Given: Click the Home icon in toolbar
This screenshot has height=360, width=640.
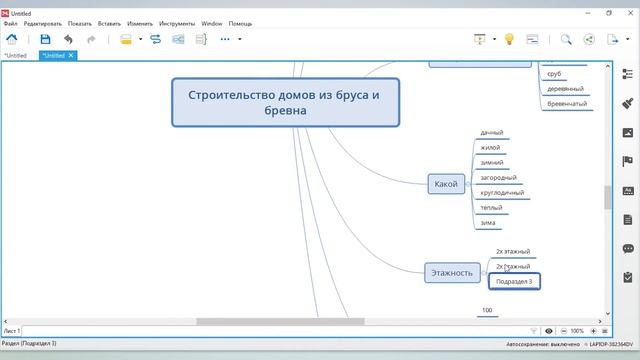Looking at the screenshot, I should tap(11, 39).
